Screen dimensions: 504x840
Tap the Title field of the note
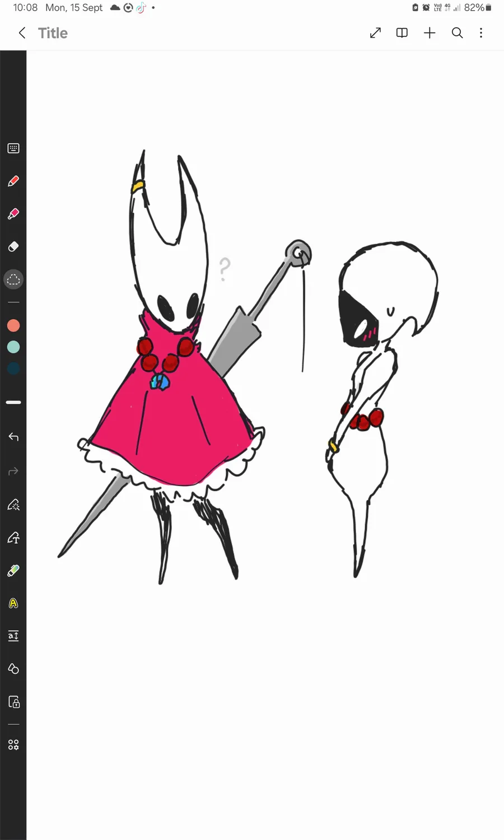pyautogui.click(x=53, y=33)
